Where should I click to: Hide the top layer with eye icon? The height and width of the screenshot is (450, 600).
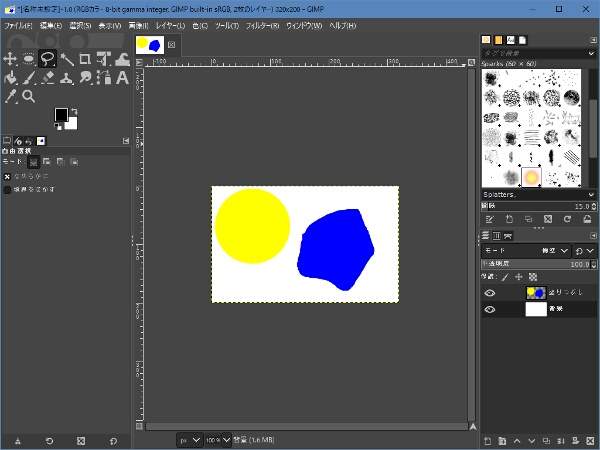(x=490, y=293)
